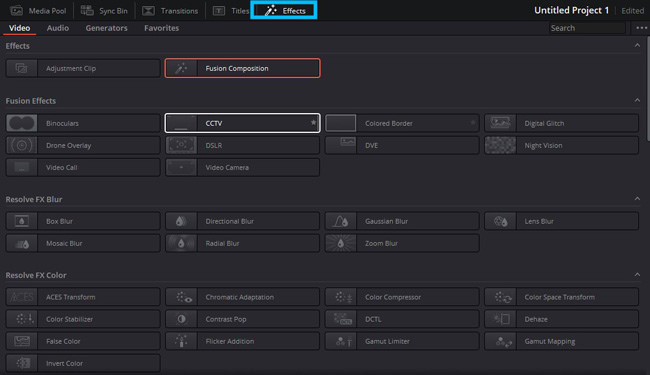Select the Fusion Composition effect
The width and height of the screenshot is (650, 375).
pyautogui.click(x=243, y=68)
